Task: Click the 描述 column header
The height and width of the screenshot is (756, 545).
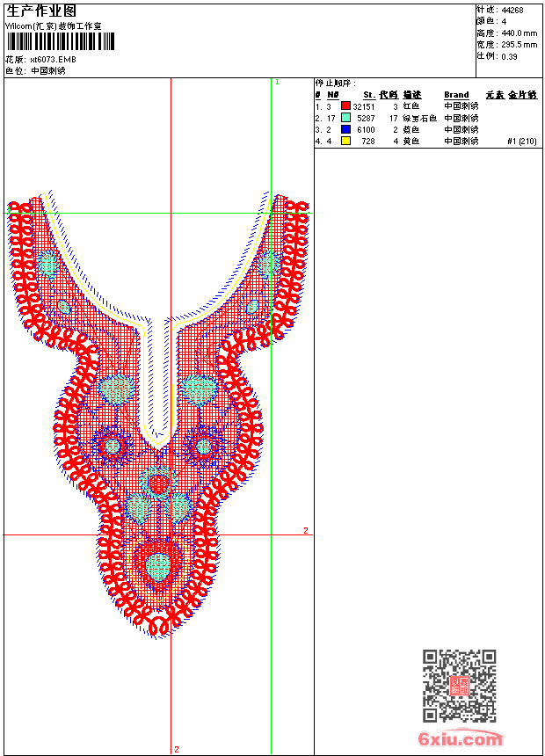Action: click(412, 95)
